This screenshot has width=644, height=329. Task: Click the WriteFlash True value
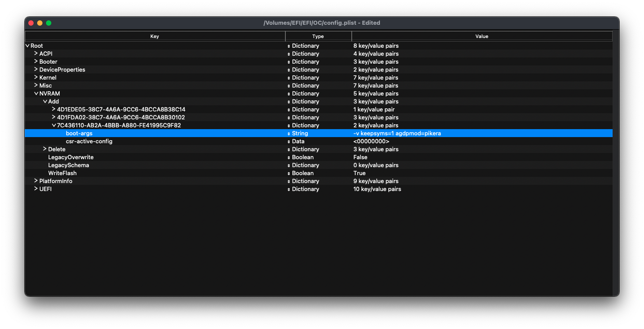[360, 173]
